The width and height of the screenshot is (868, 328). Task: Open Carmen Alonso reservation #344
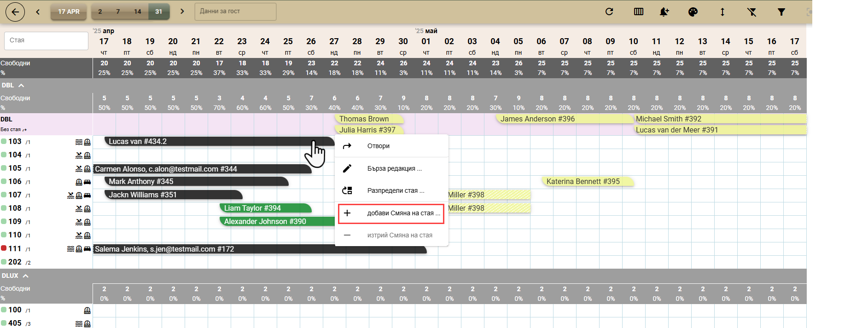(203, 169)
